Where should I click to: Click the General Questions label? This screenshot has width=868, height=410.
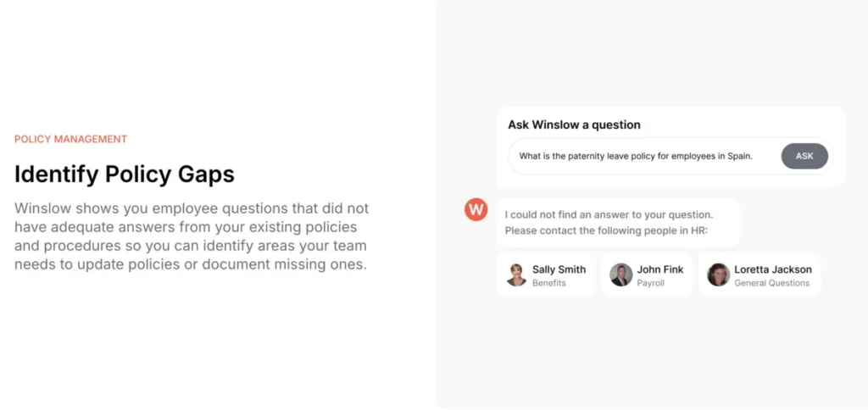click(771, 283)
